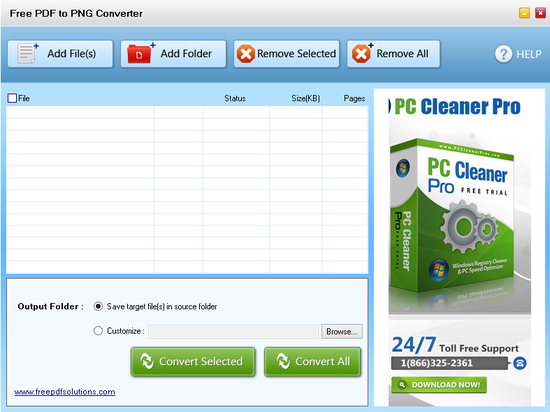Click the Pages column header

point(354,99)
